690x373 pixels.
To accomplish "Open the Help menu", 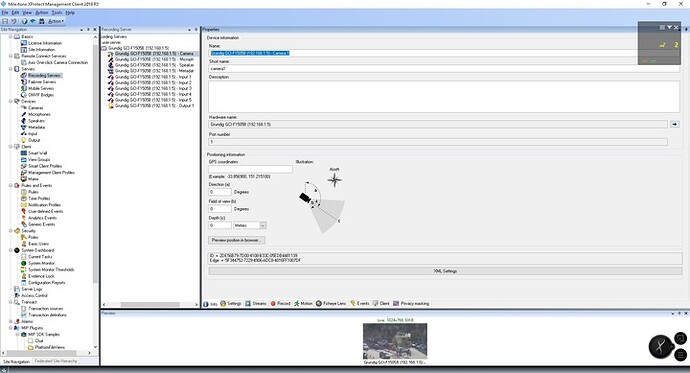I will point(70,13).
